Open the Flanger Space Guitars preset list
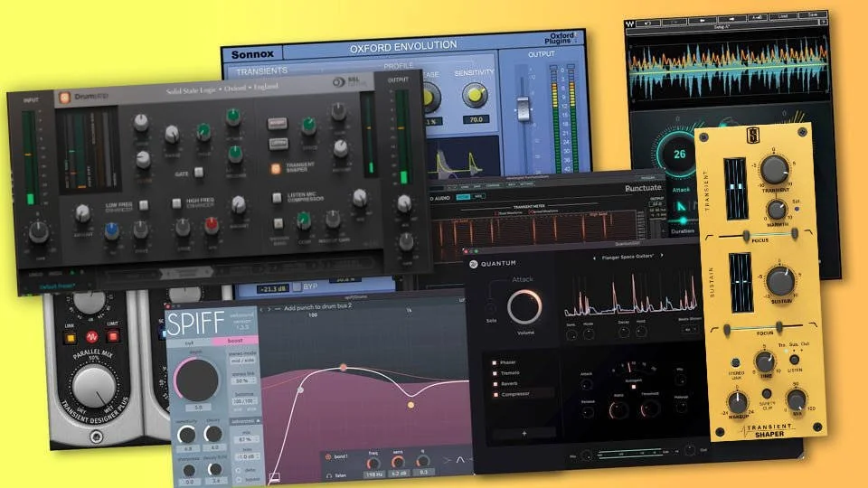Screen dimensions: 868x488 [x=627, y=257]
